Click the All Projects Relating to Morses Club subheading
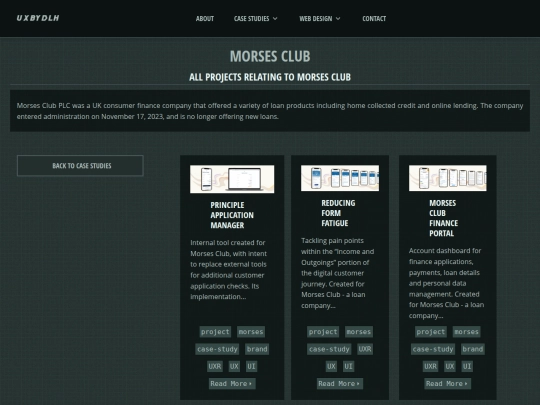540x405 pixels. coord(270,77)
